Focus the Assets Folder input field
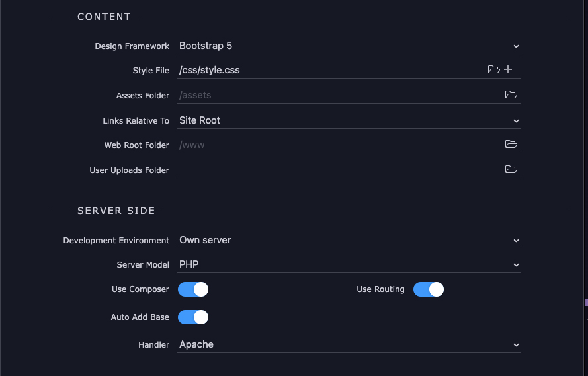The height and width of the screenshot is (376, 588). 340,95
